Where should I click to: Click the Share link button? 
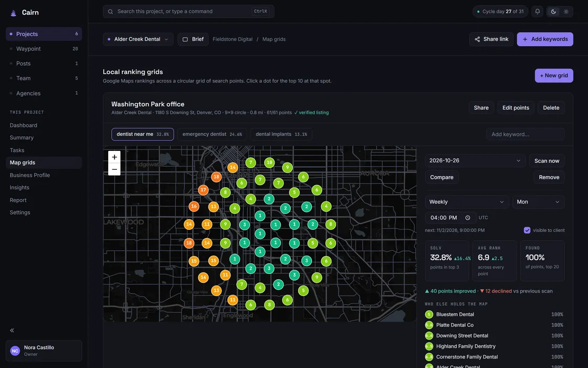[x=491, y=39]
